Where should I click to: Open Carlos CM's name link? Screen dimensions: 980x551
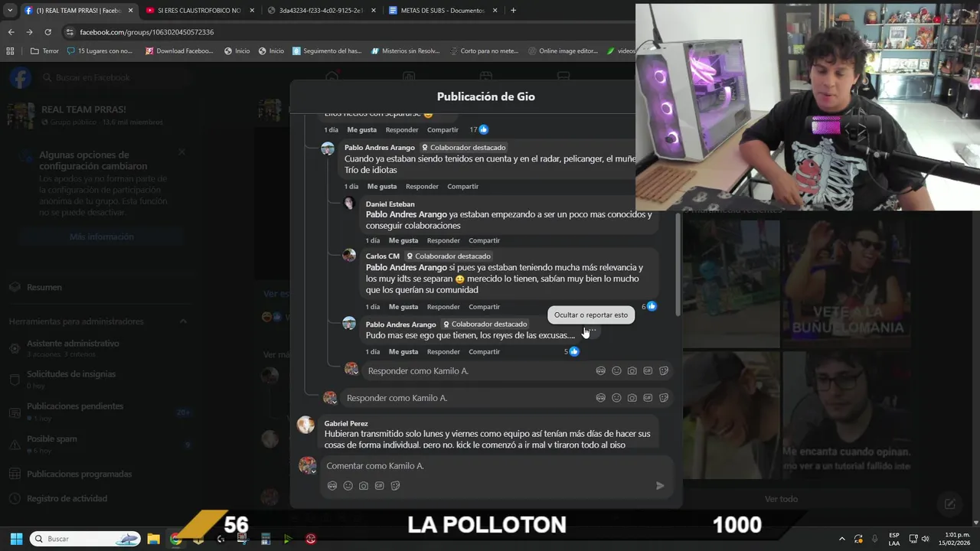click(x=383, y=256)
